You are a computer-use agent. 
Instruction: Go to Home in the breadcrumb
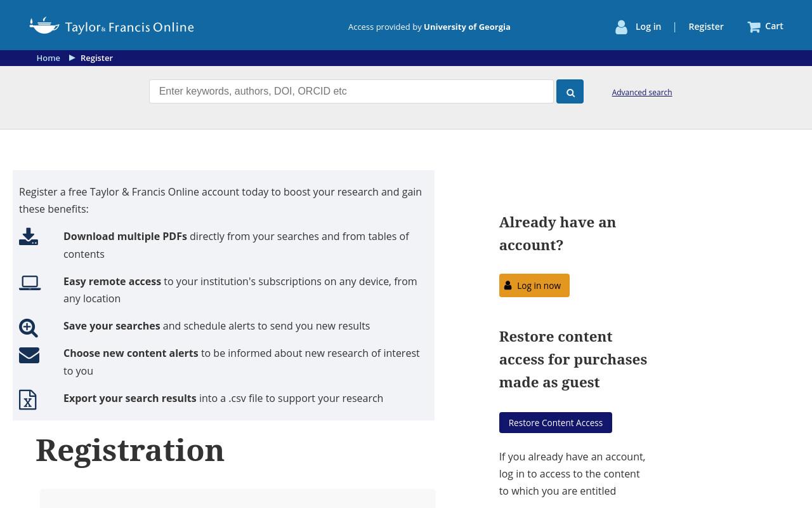[48, 58]
